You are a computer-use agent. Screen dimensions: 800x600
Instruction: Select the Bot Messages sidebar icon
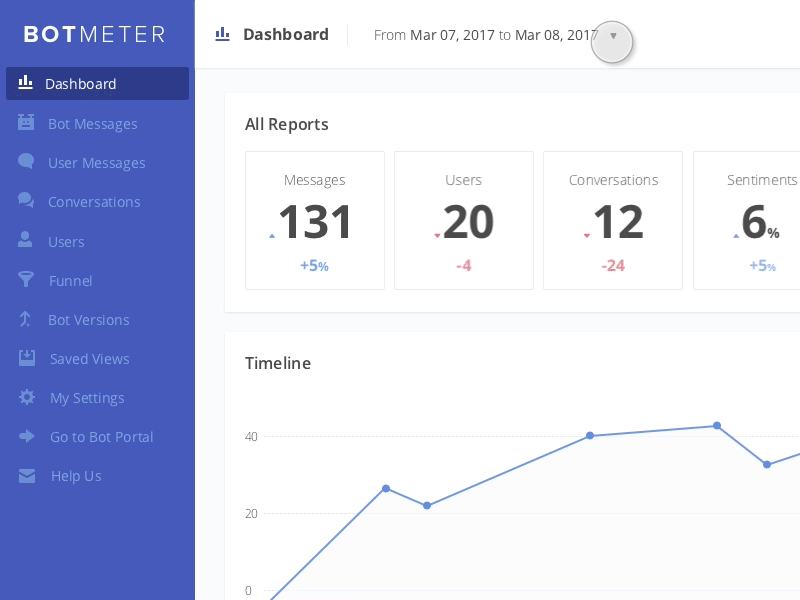26,123
